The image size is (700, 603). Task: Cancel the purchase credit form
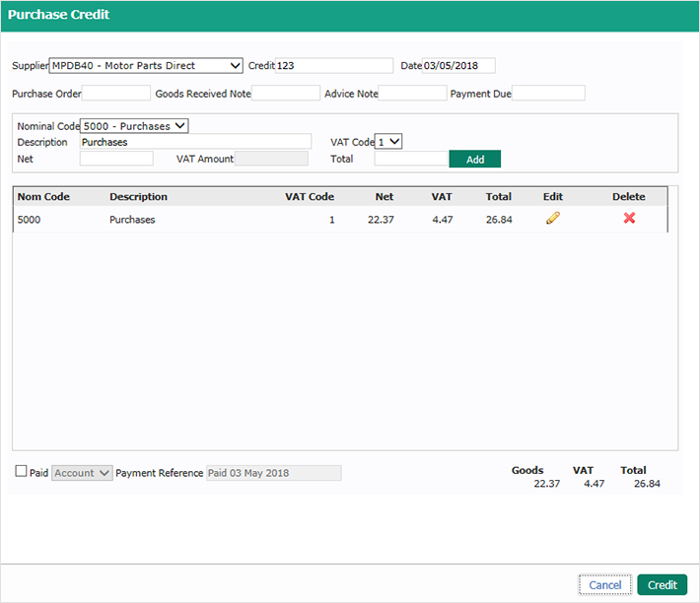coord(604,585)
